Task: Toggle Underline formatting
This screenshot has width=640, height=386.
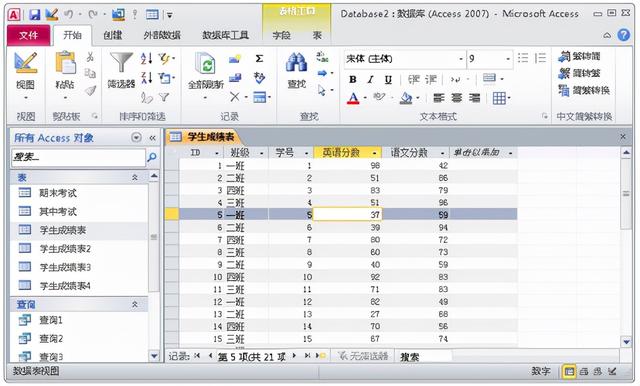Action: [388, 79]
